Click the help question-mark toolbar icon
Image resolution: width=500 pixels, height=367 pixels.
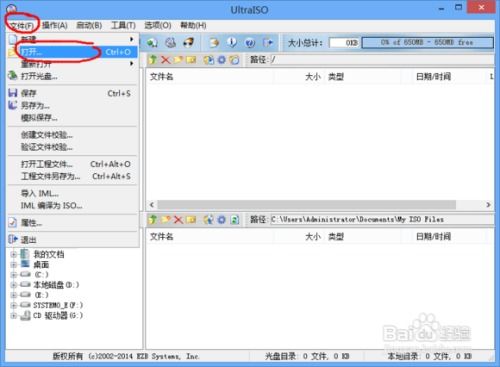(250, 43)
